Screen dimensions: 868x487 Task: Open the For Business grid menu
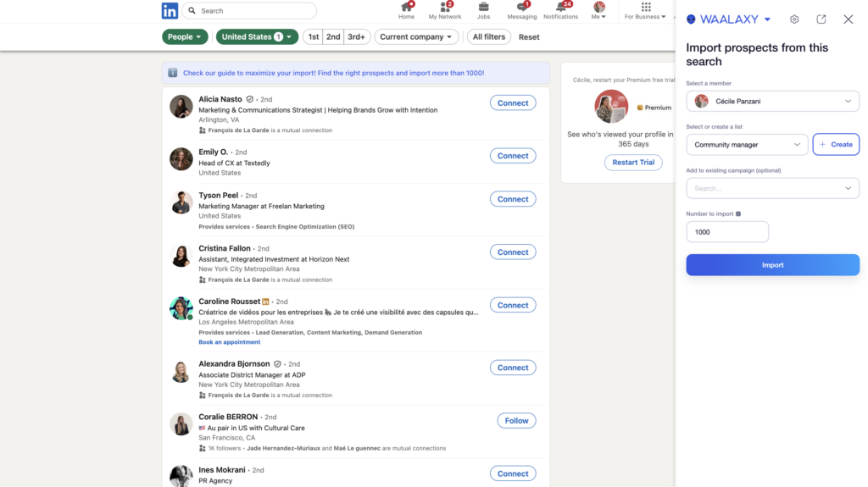(x=645, y=10)
